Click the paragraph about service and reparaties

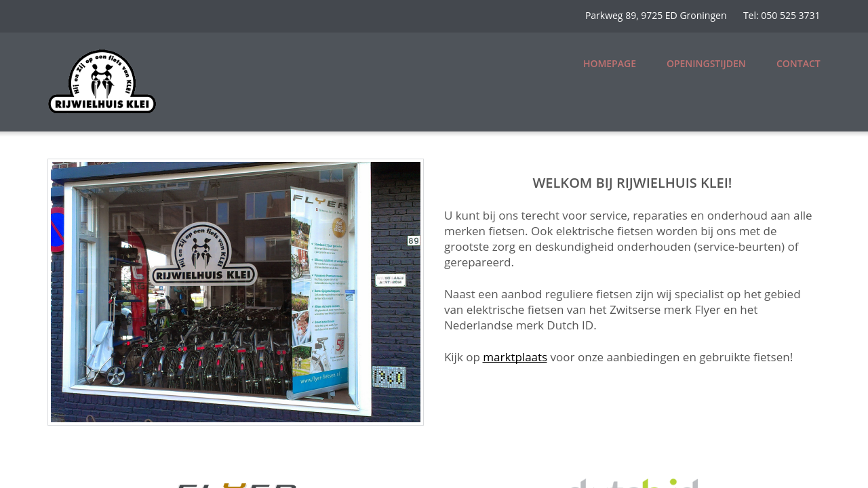point(628,239)
